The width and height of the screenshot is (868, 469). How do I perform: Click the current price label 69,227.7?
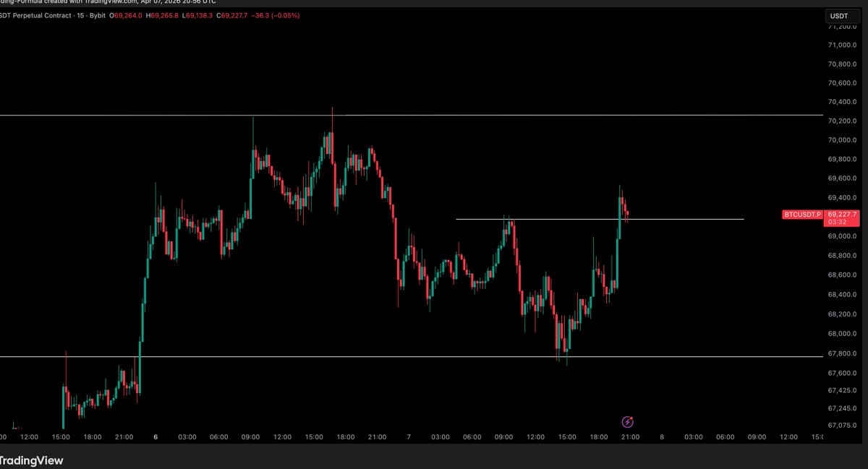click(842, 215)
